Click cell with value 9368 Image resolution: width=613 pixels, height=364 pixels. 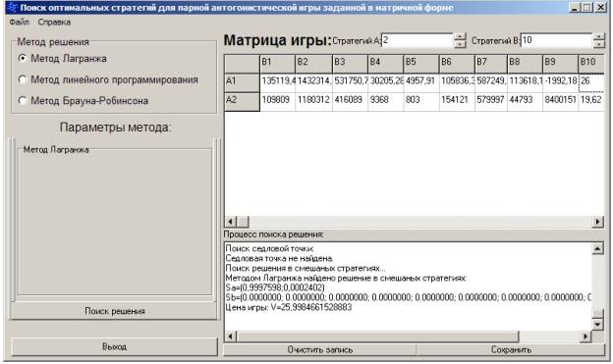tap(385, 101)
